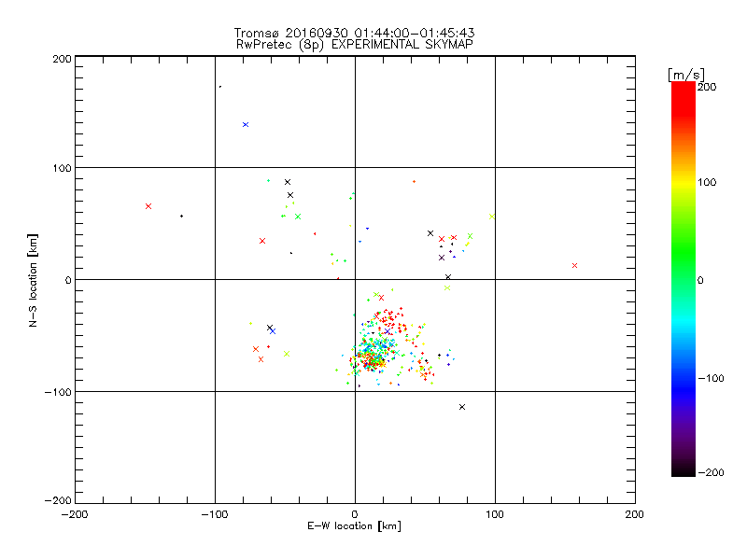Pick the yellow band of the colorbar
The image size is (747, 560).
click(684, 182)
